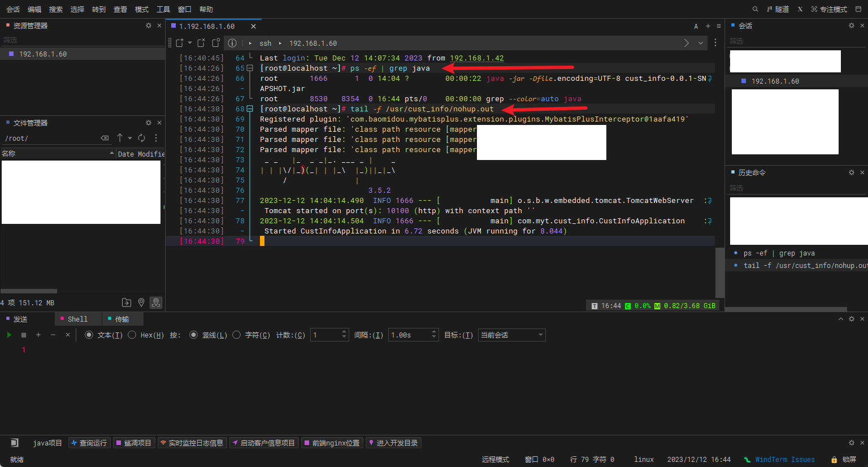The height and width of the screenshot is (467, 868).
Task: Open the 工具 menu
Action: tap(163, 9)
